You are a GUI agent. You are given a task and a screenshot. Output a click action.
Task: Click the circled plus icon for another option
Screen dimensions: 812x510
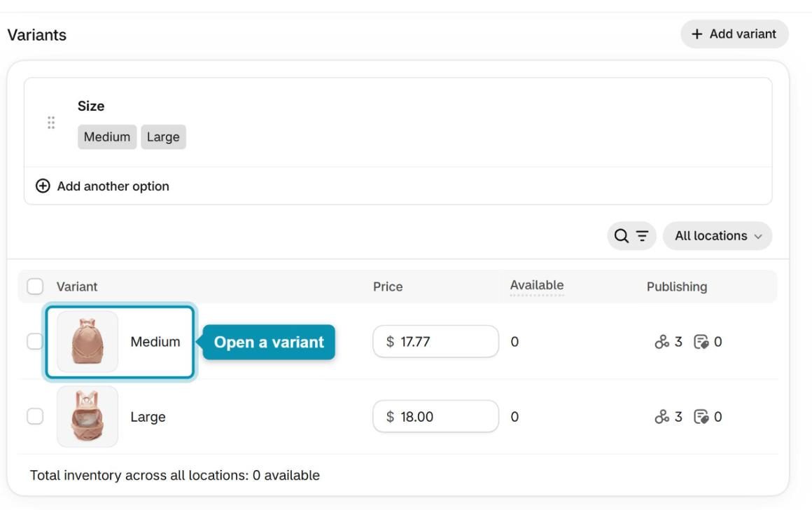(43, 186)
